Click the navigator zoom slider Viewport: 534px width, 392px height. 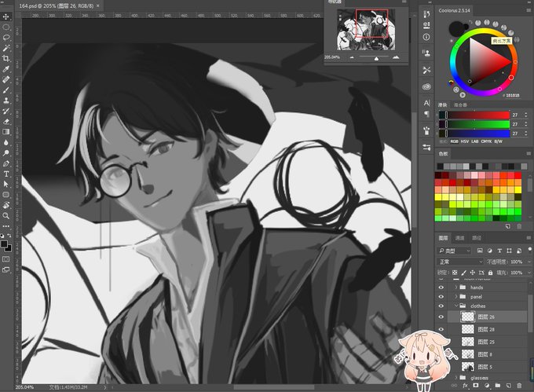(374, 58)
